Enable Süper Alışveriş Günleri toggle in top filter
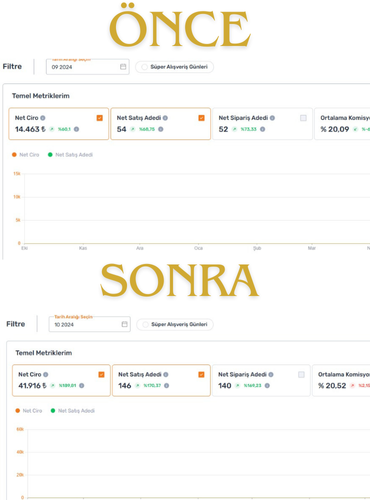 click(144, 67)
